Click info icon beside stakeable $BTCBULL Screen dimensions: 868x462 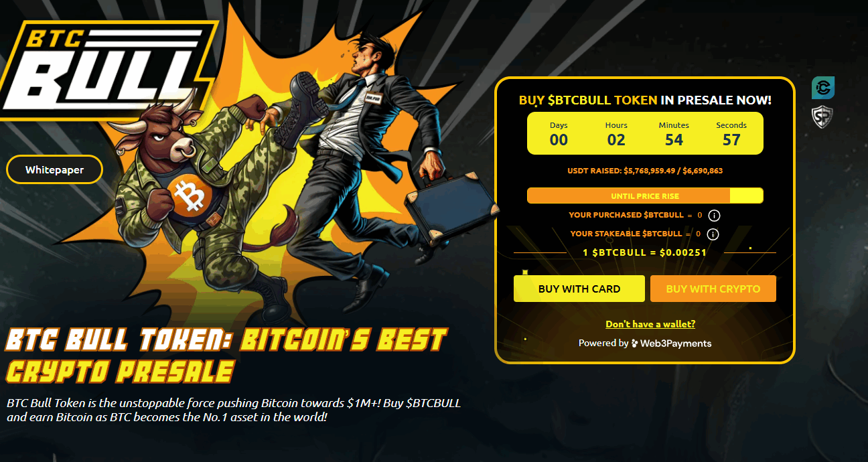click(x=713, y=234)
